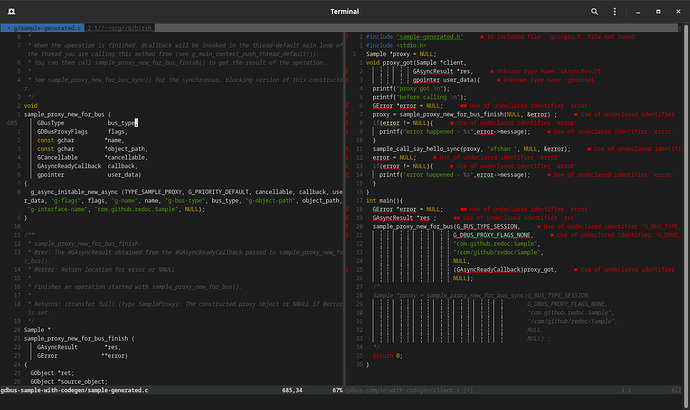
Task: Click 'sample_proxy_new_for_bus_finish (' definition in left pane
Action: 79,338
